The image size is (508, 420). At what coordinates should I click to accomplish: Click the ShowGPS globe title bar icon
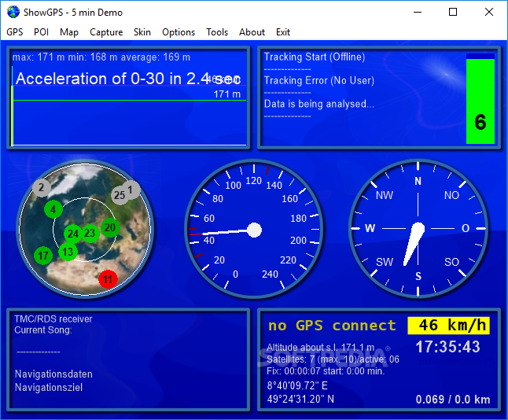(x=13, y=12)
